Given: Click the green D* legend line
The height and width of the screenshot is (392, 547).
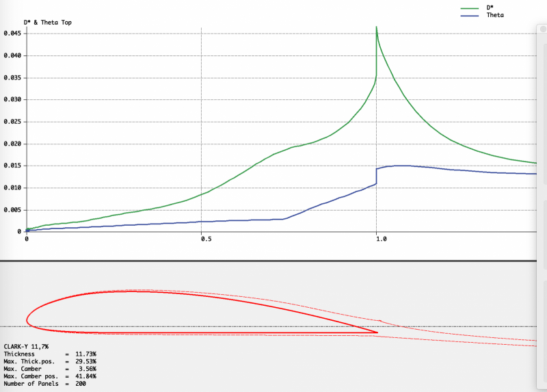Looking at the screenshot, I should pyautogui.click(x=472, y=8).
